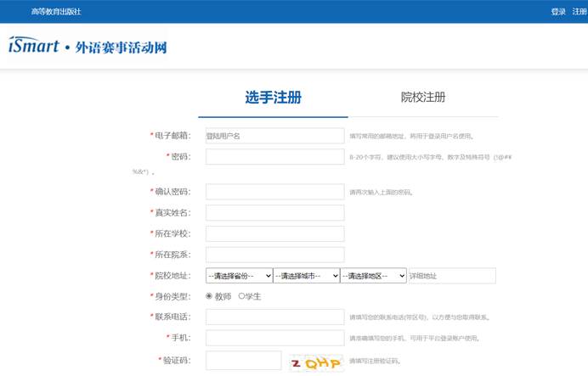
Task: Open the 请选择城市 city dropdown
Action: (306, 276)
